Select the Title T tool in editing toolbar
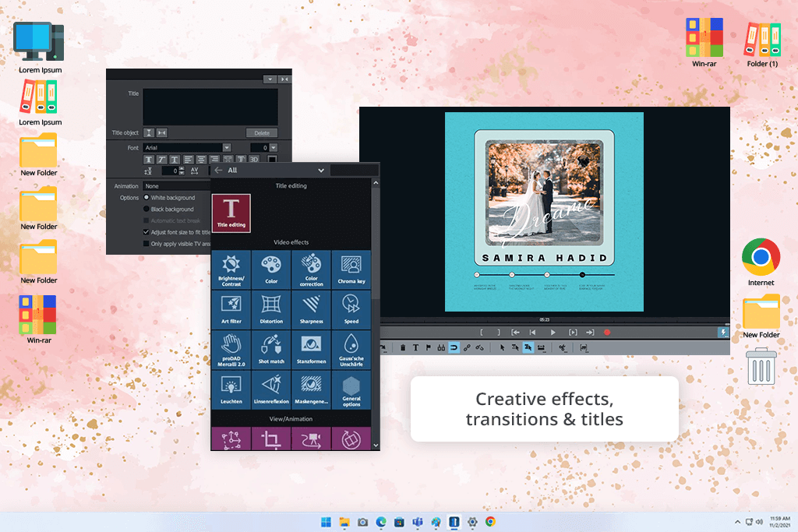 [416, 348]
